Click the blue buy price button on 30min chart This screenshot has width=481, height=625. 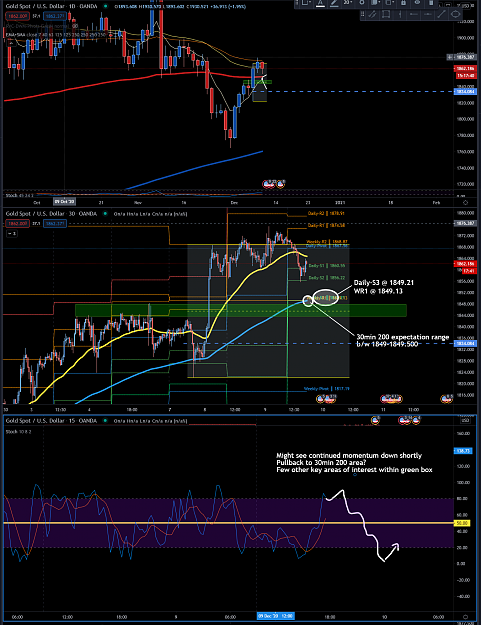pos(55,224)
